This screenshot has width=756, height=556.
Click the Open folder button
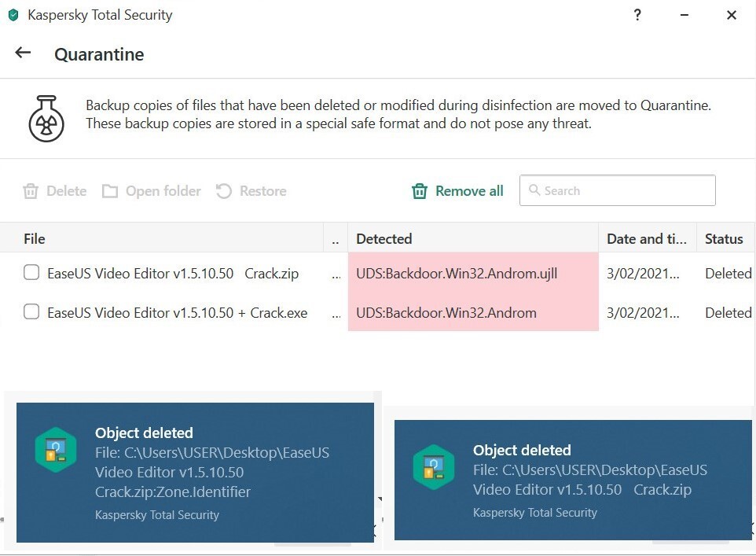point(163,191)
